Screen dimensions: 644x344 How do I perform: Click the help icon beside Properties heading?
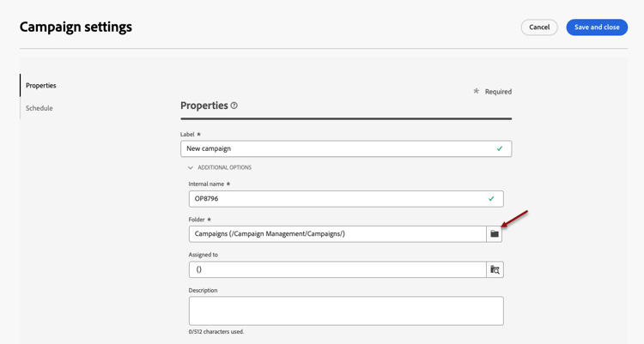234,106
